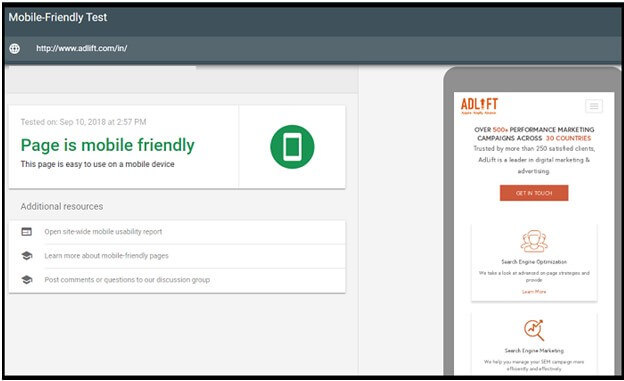
Task: Click the GET IN TOUCH button
Action: tap(534, 193)
